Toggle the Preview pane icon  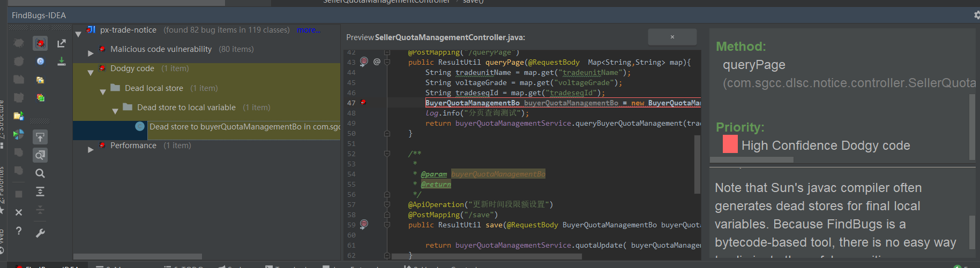tap(40, 155)
